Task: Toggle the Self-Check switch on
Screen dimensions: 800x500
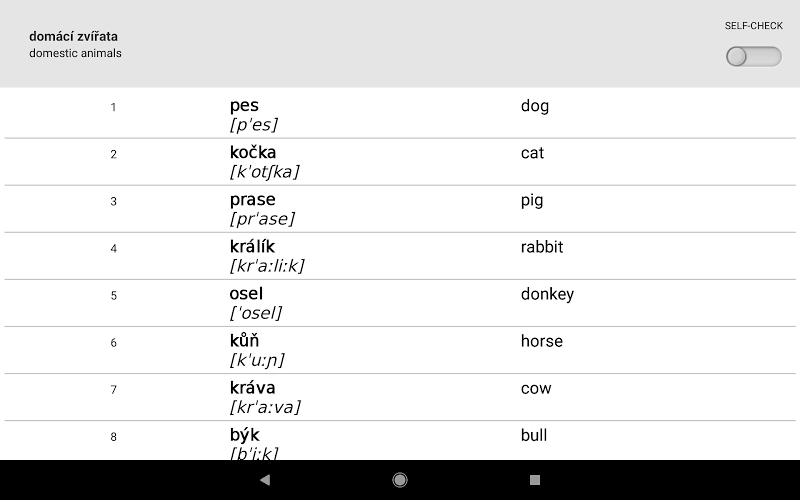Action: click(x=753, y=57)
